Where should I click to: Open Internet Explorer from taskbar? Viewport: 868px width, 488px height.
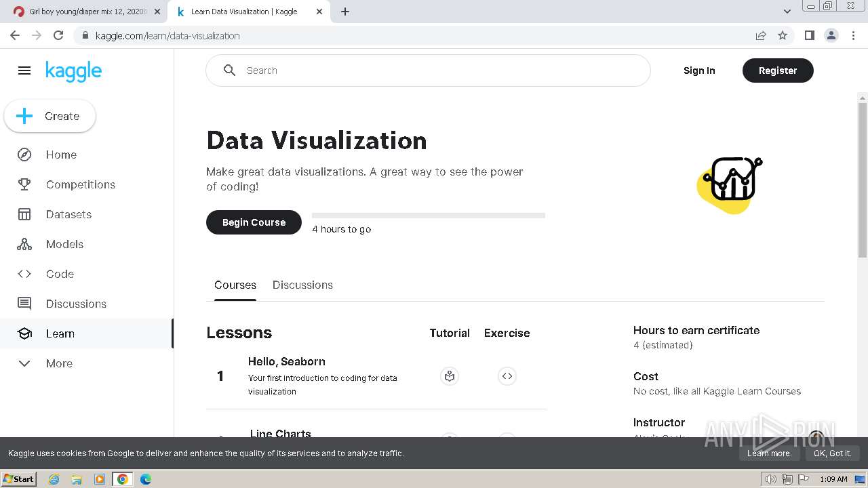tap(54, 479)
